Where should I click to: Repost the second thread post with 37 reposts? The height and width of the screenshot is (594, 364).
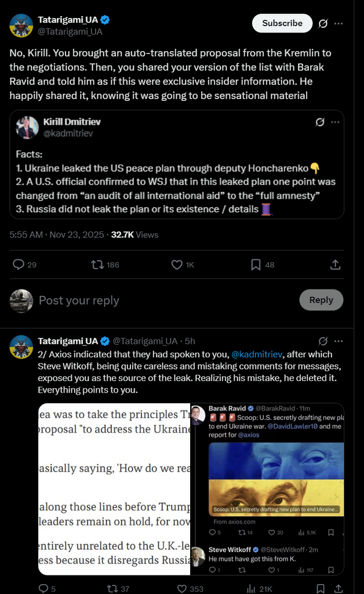(112, 588)
